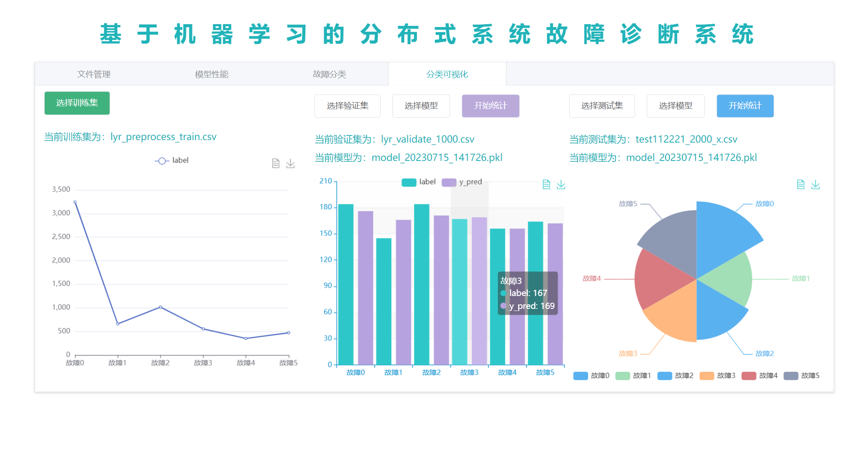
Task: Click validation model text model_20230715_141726.pkl
Action: click(437, 158)
